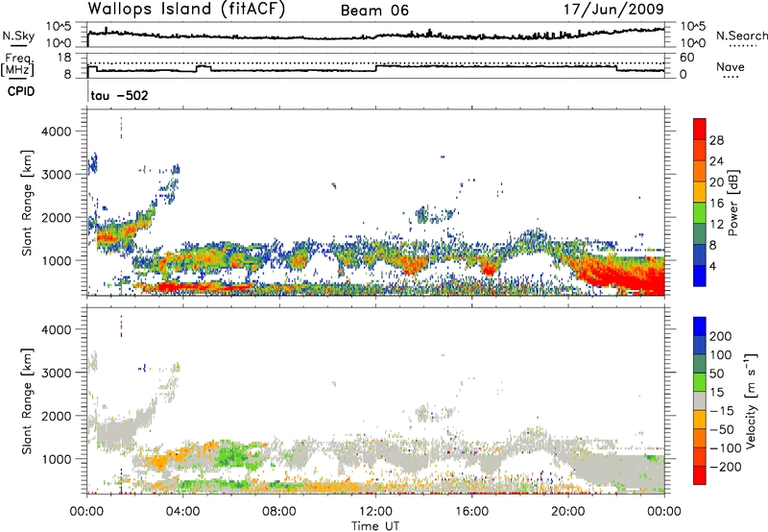
Task: Click the gray -15 to 15 velocity colorbar segment
Action: [x=700, y=400]
